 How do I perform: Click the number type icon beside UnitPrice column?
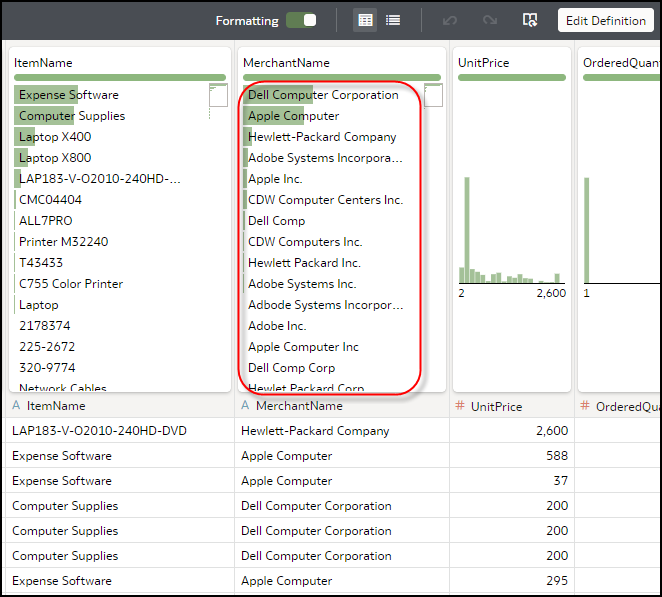[x=459, y=406]
